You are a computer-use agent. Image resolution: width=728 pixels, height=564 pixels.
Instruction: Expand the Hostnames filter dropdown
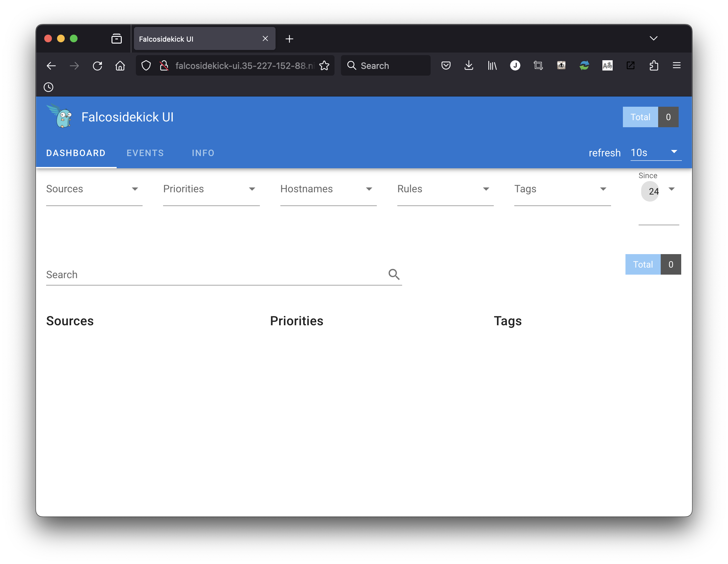point(328,189)
